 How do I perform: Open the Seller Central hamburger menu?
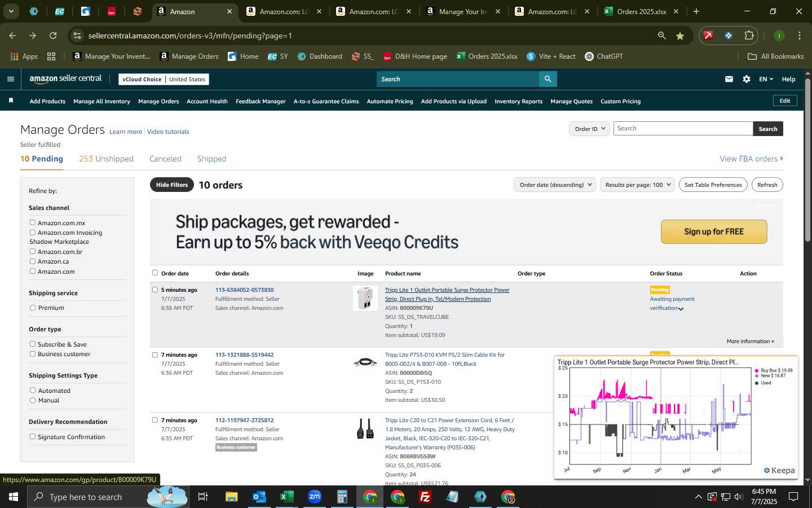pyautogui.click(x=10, y=79)
